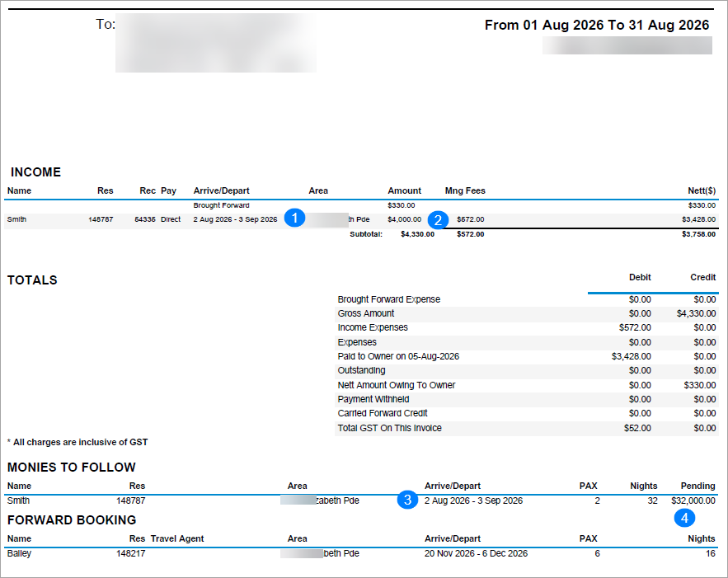The width and height of the screenshot is (728, 578).
Task: Click the 'Nett($)' column header
Action: coord(702,190)
